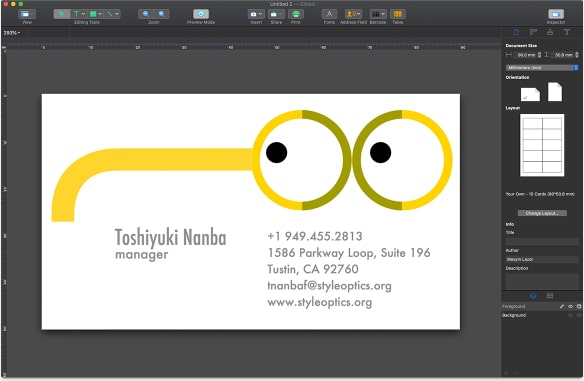The height and width of the screenshot is (381, 584).
Task: Click the Author input field
Action: [x=542, y=259]
